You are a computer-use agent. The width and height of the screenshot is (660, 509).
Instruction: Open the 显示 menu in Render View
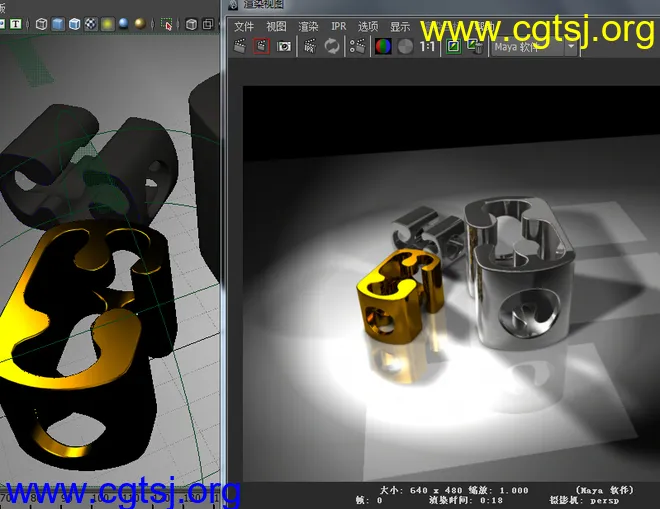click(x=400, y=27)
